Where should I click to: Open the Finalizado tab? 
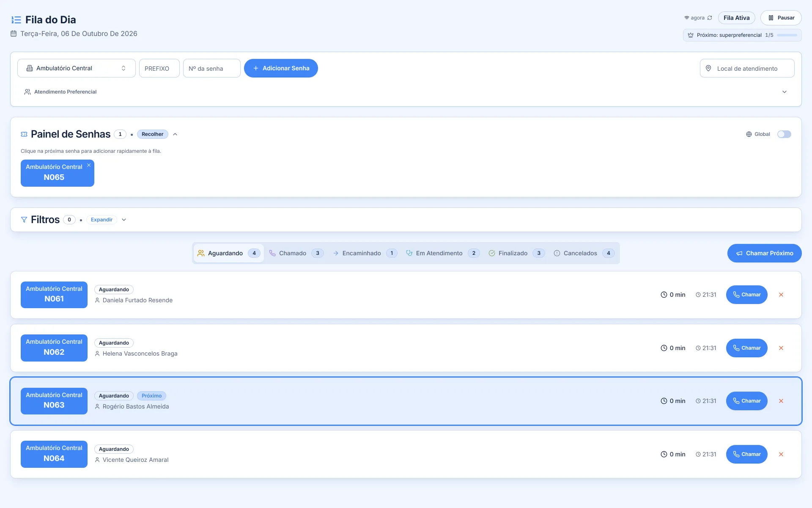coord(516,253)
